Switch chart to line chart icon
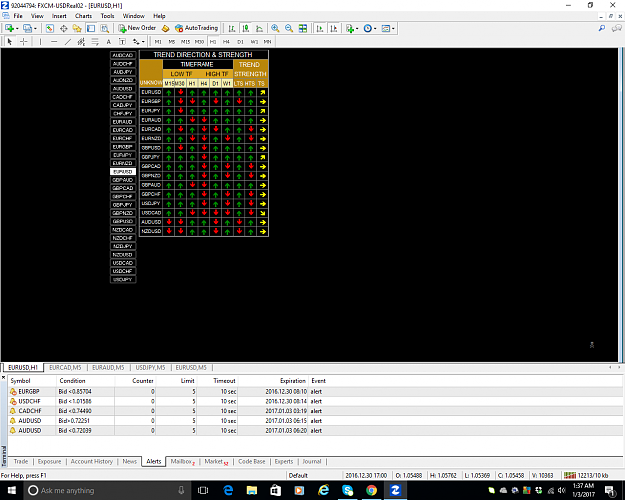This screenshot has height=500, width=625. 259,28
